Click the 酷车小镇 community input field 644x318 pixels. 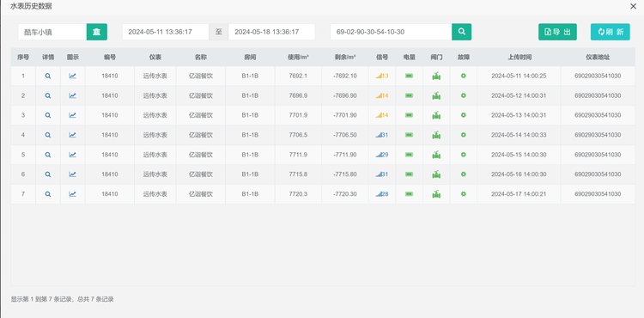52,32
